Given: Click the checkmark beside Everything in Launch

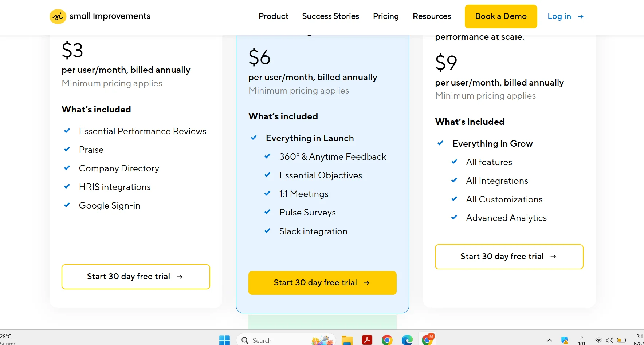Looking at the screenshot, I should (254, 138).
